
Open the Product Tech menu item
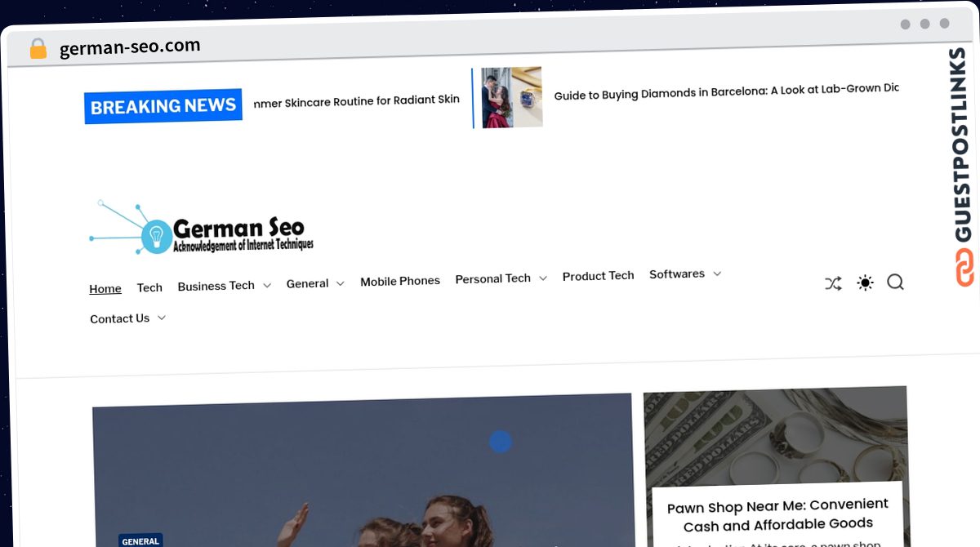click(x=599, y=276)
